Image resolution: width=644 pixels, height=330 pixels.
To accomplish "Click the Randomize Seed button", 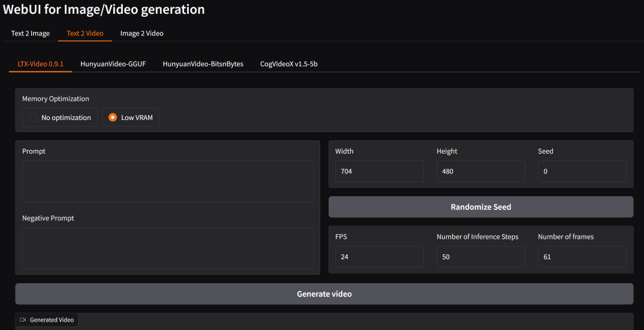I will point(481,207).
